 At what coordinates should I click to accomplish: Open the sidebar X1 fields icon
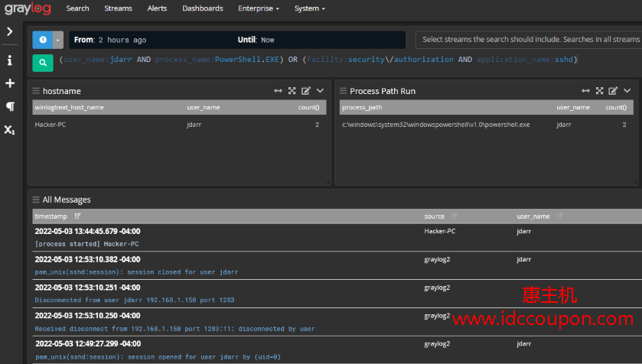(10, 130)
